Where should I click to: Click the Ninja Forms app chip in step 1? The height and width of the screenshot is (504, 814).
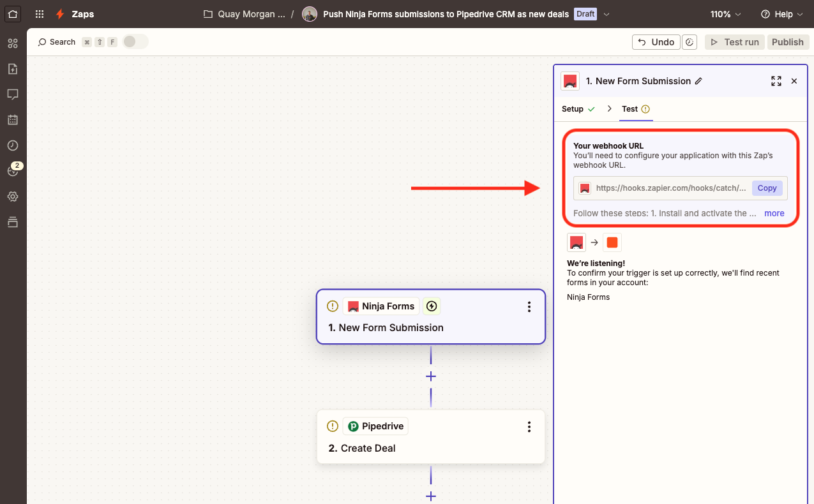(381, 306)
